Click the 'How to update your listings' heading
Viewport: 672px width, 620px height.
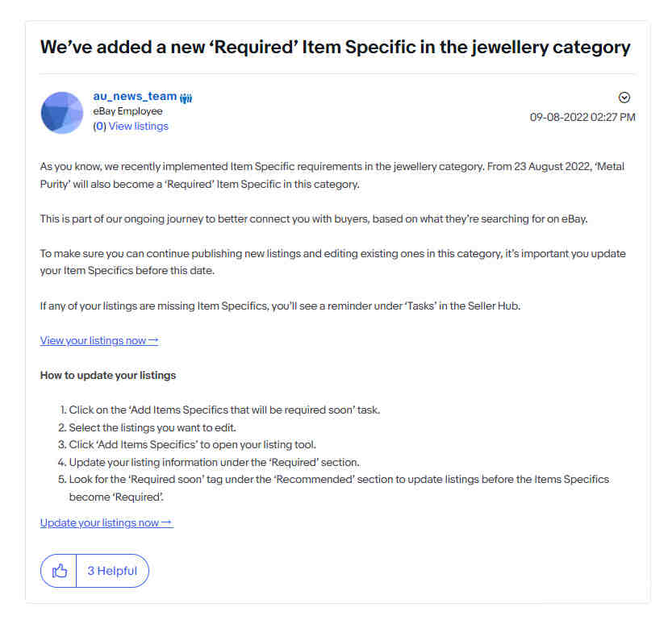coord(108,376)
